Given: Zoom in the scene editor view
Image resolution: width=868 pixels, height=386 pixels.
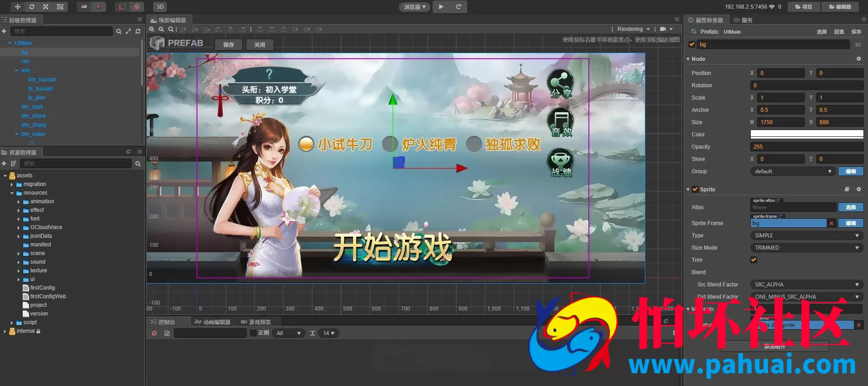Looking at the screenshot, I should point(152,29).
